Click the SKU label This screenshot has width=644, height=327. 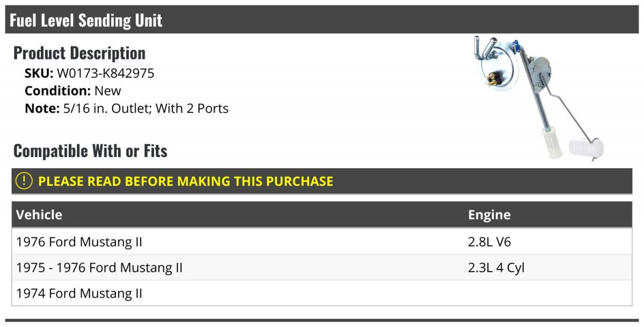[x=39, y=73]
